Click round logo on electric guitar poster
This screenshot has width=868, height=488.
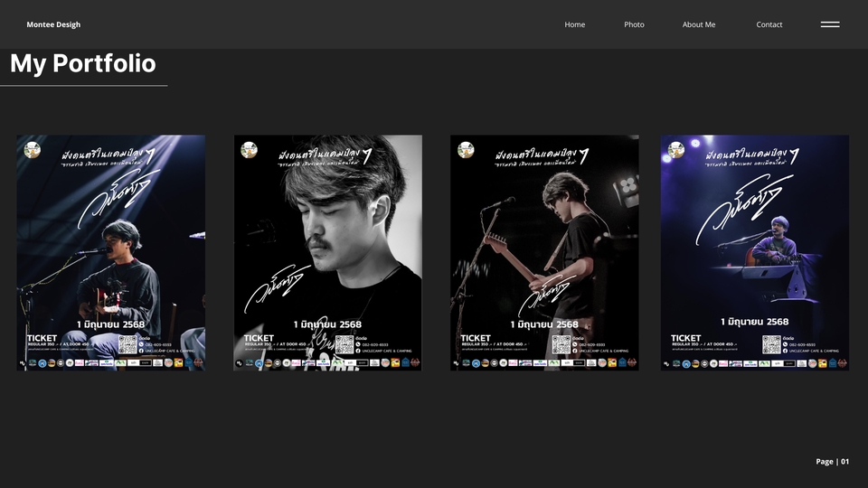point(467,150)
